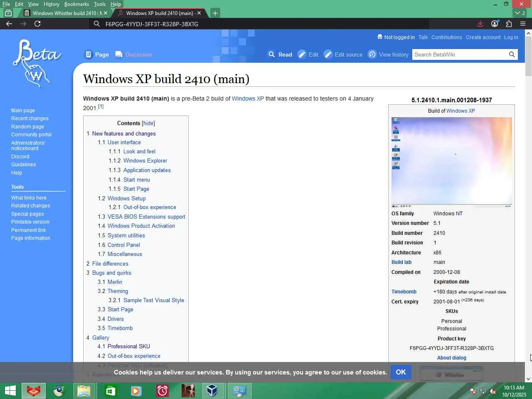Click the Log in link
532x399 pixels.
click(x=511, y=37)
